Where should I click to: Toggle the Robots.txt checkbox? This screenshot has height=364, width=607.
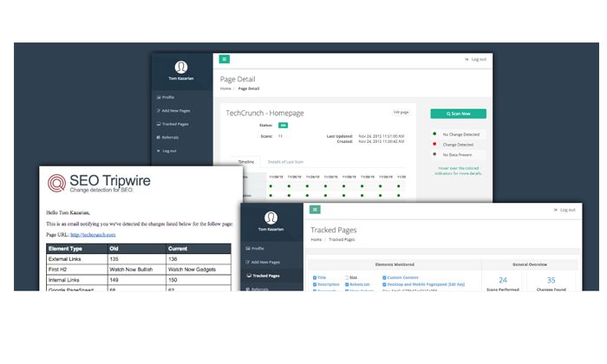click(347, 284)
